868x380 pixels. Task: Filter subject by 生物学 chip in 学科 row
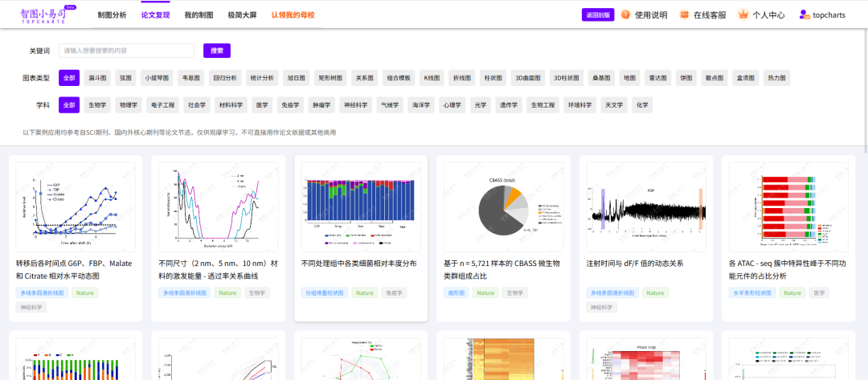98,105
